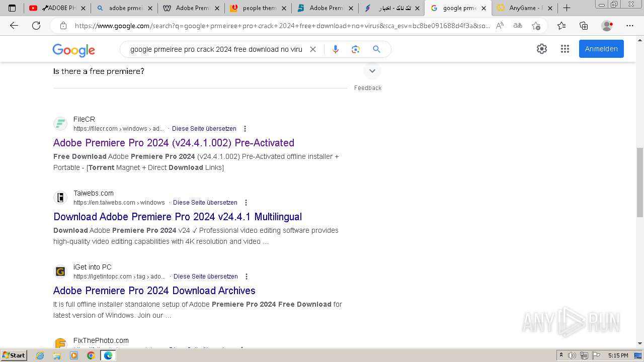Start voice search with microphone

[336, 49]
